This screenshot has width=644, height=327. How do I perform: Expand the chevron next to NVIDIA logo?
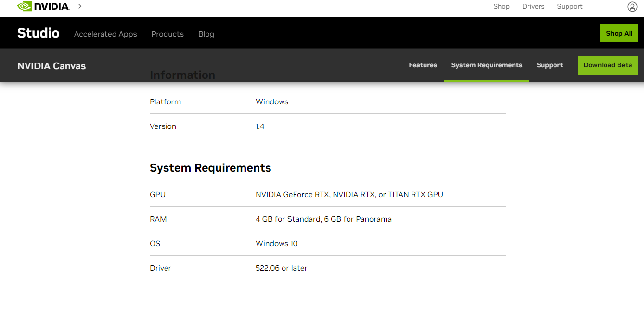[80, 6]
